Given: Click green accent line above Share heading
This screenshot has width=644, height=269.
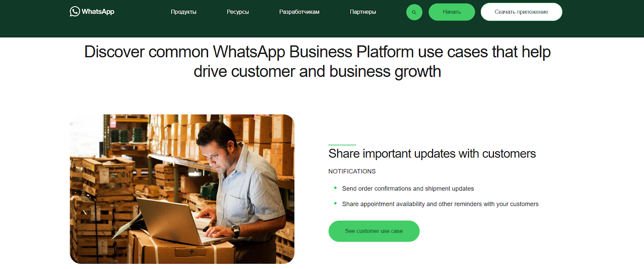Looking at the screenshot, I should (342, 145).
